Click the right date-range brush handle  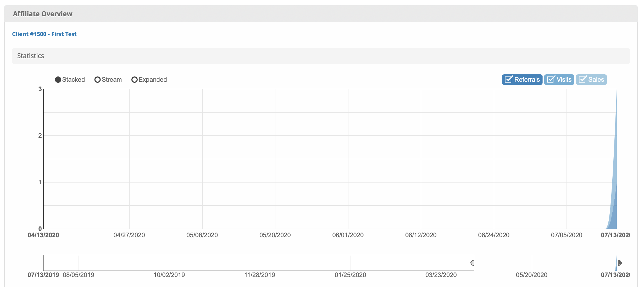pos(620,263)
